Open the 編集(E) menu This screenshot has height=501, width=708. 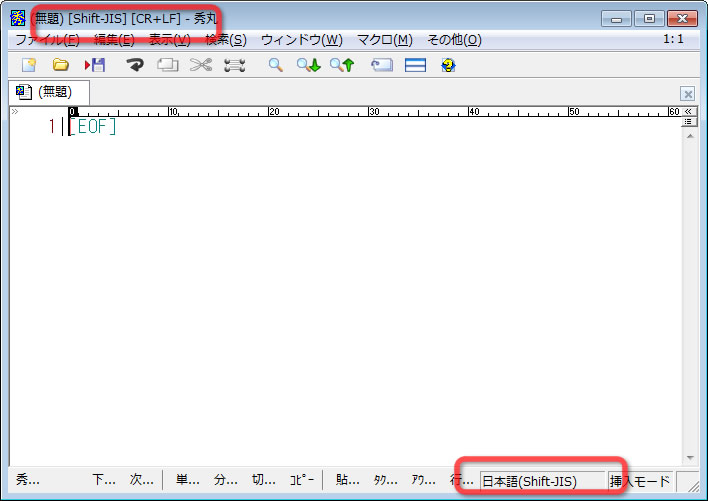(x=114, y=40)
